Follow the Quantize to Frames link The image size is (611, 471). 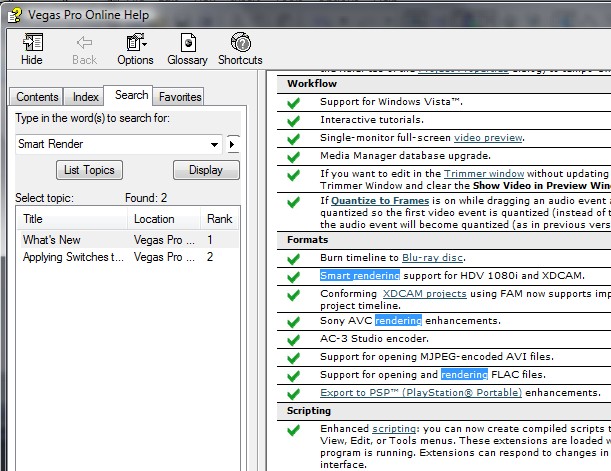pyautogui.click(x=380, y=201)
